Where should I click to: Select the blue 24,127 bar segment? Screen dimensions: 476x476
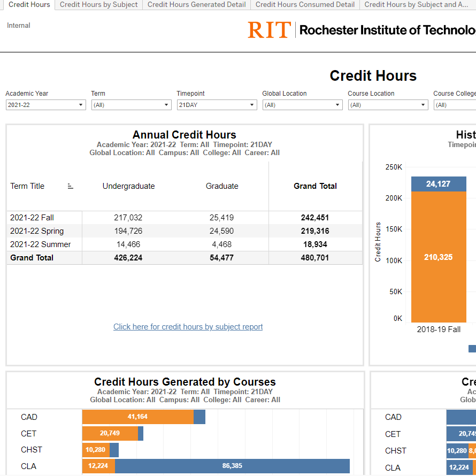[x=439, y=184]
